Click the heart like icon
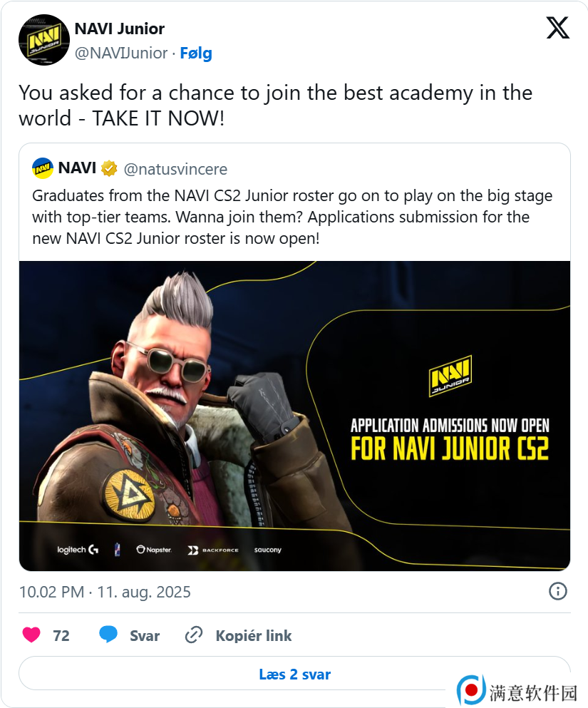Image resolution: width=588 pixels, height=708 pixels. [31, 635]
